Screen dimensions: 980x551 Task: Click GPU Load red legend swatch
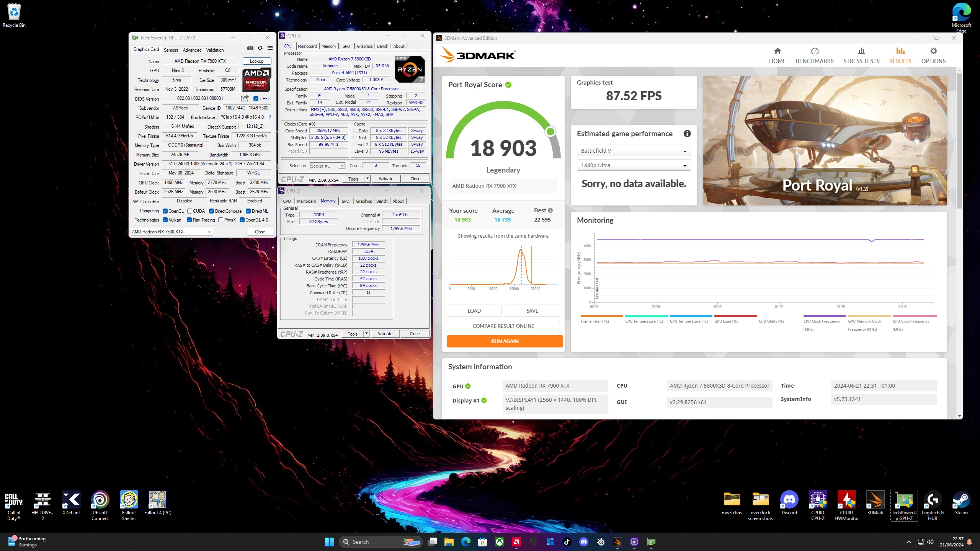click(735, 316)
